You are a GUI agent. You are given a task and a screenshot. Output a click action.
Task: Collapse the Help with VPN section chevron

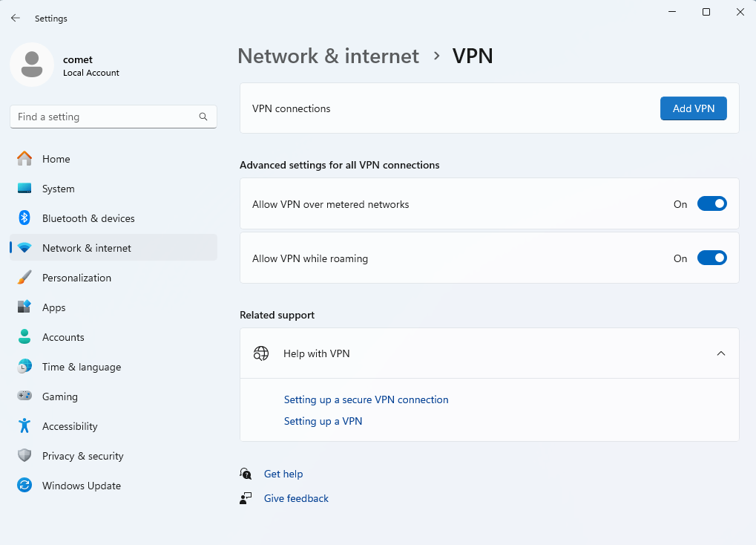click(x=721, y=353)
